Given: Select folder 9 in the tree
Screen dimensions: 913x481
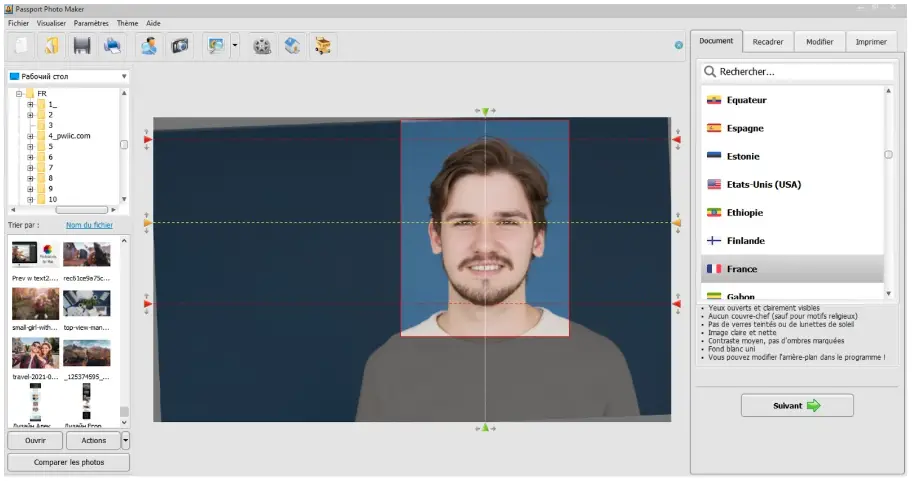Looking at the screenshot, I should click(51, 188).
